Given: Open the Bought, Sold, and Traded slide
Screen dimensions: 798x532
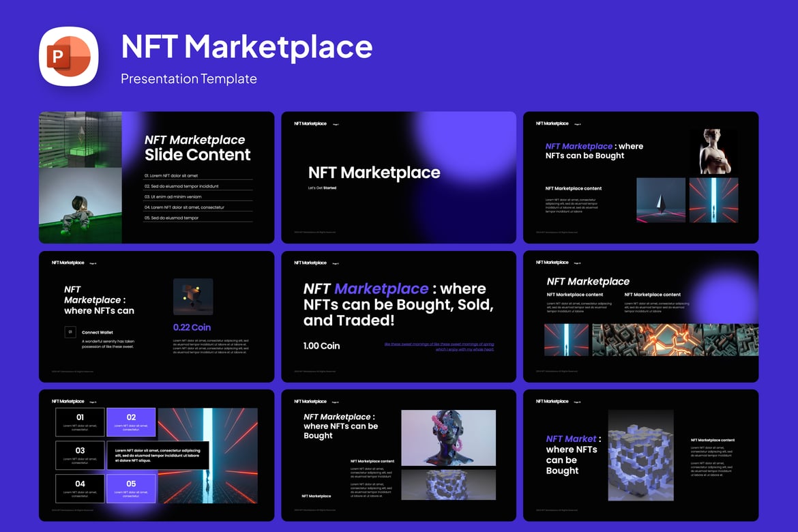Looking at the screenshot, I should click(x=398, y=316).
